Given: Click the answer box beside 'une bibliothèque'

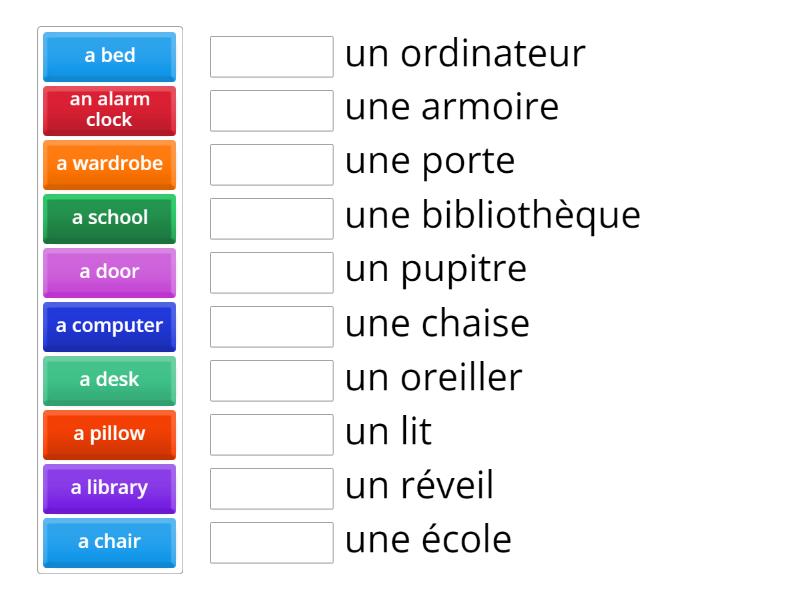Looking at the screenshot, I should (271, 219).
